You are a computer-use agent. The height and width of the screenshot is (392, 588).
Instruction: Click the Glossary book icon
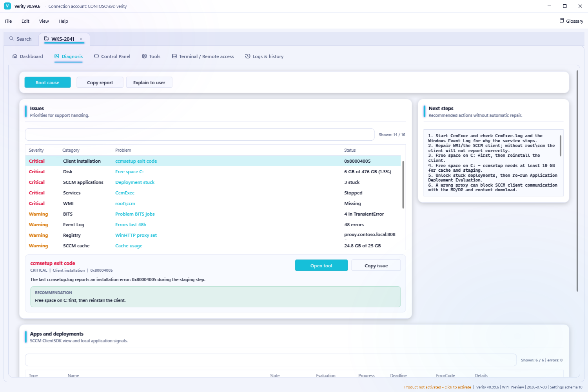click(562, 21)
